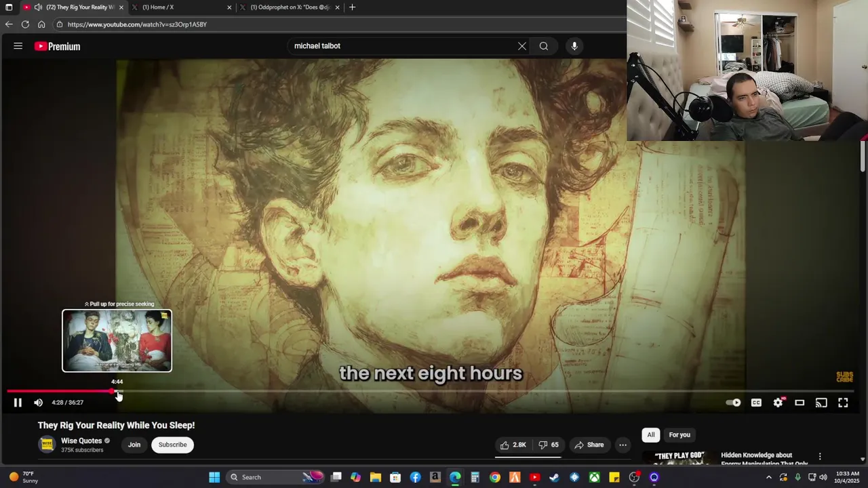Open the "THEY PLAY GOD" video thumbnail
The width and height of the screenshot is (868, 488).
tap(679, 458)
